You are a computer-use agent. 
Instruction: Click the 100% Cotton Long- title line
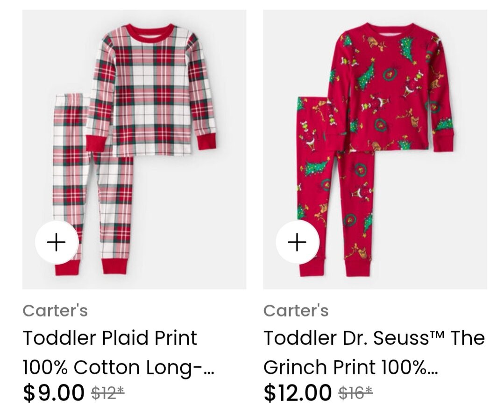(x=118, y=367)
